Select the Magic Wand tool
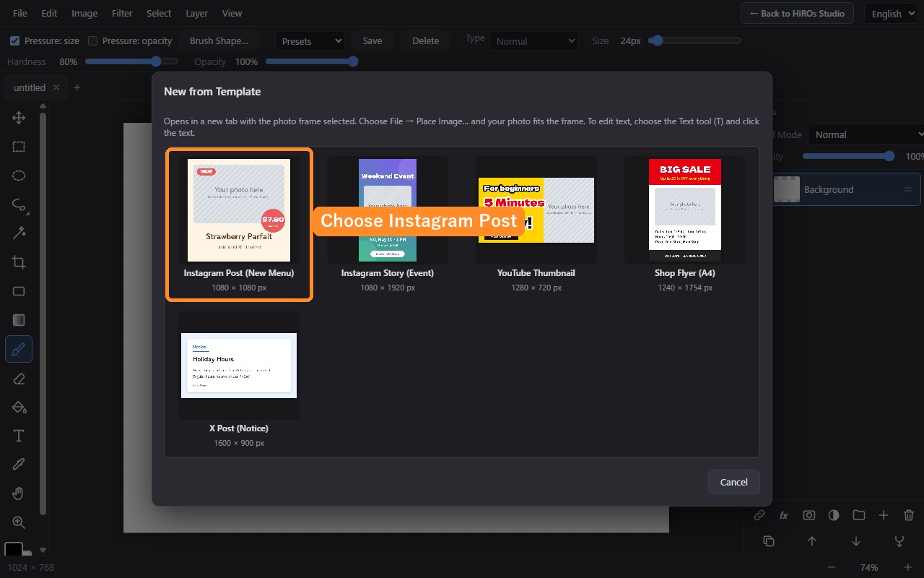This screenshot has width=924, height=578. click(19, 233)
